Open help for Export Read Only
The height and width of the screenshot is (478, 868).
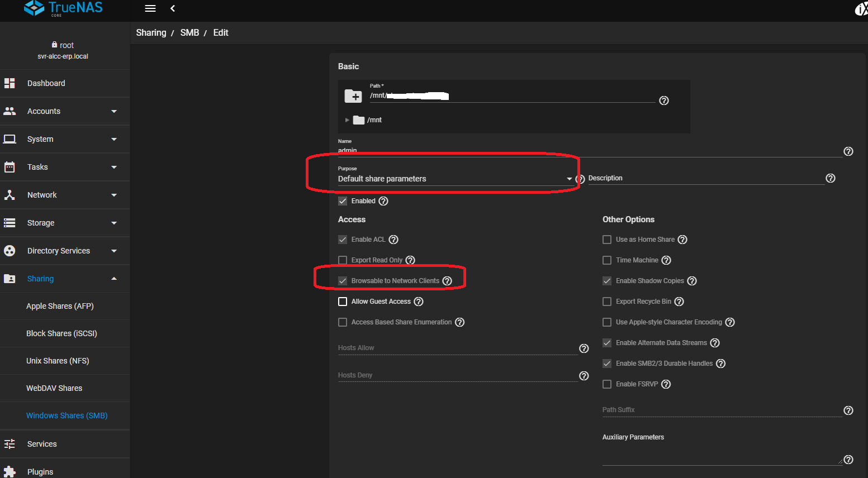[410, 260]
